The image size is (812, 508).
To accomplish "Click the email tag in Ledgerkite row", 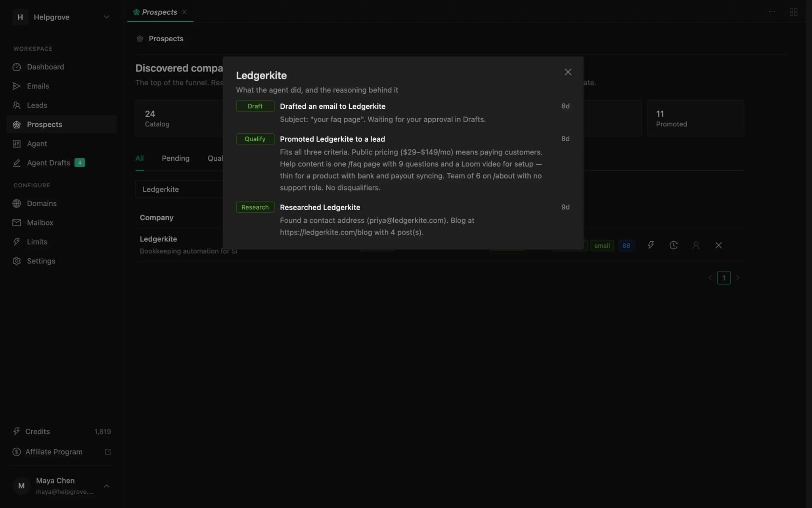I will pyautogui.click(x=602, y=246).
